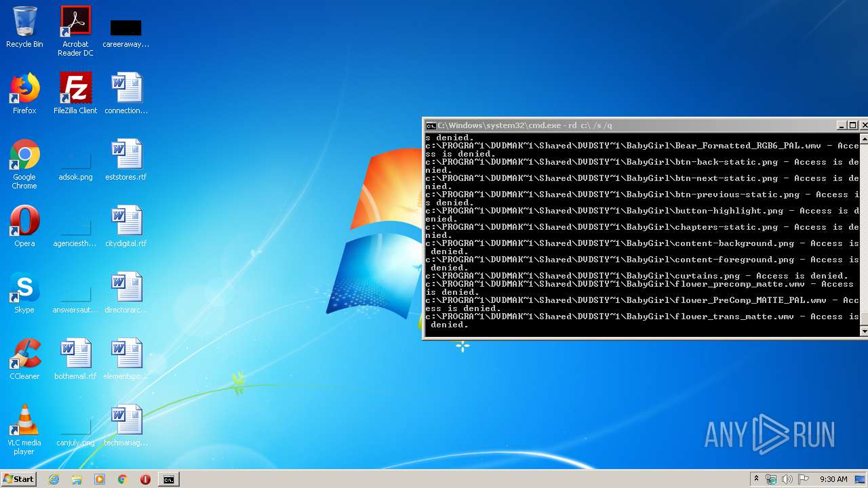Open Skype desktop shortcut
868x488 pixels.
point(24,293)
